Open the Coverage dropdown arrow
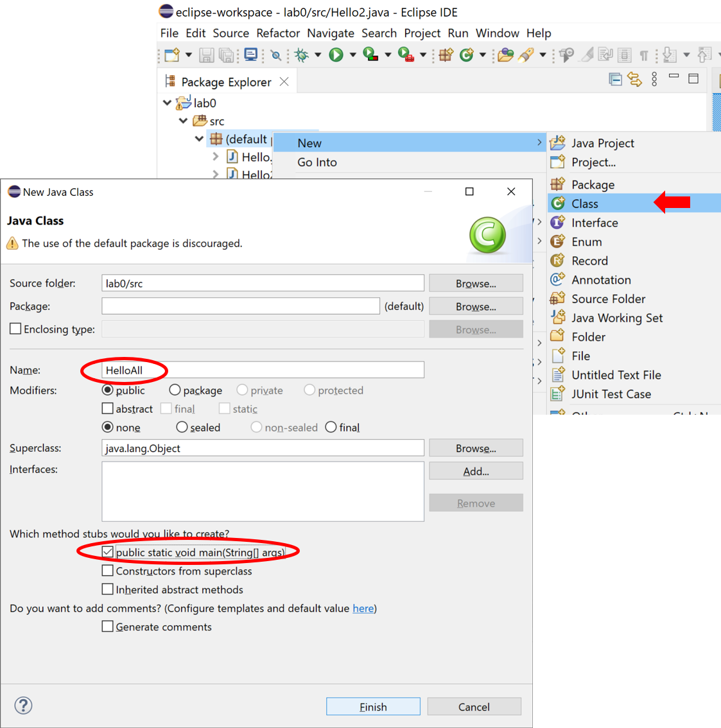Viewport: 721px width, 728px height. (388, 55)
